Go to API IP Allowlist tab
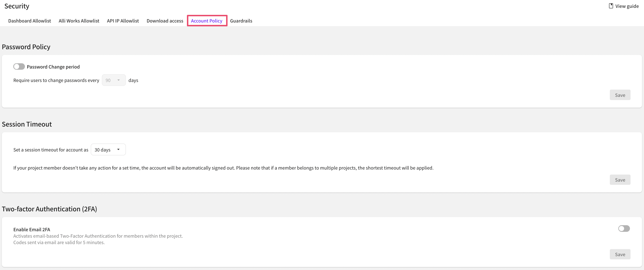Viewport: 644px width, 270px height. [x=123, y=21]
